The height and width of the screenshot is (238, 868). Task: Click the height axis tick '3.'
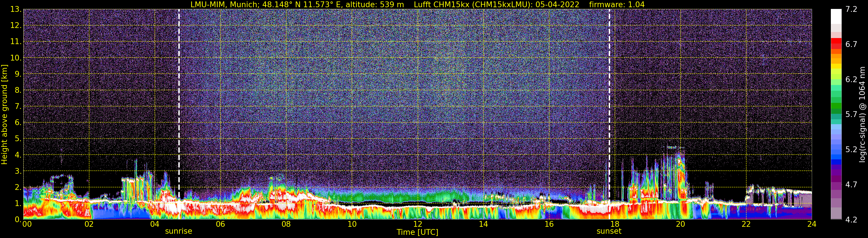click(x=18, y=171)
